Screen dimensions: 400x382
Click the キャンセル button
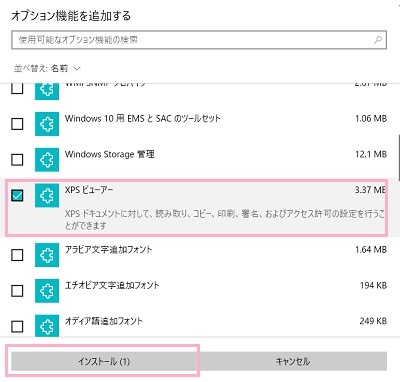coord(293,361)
